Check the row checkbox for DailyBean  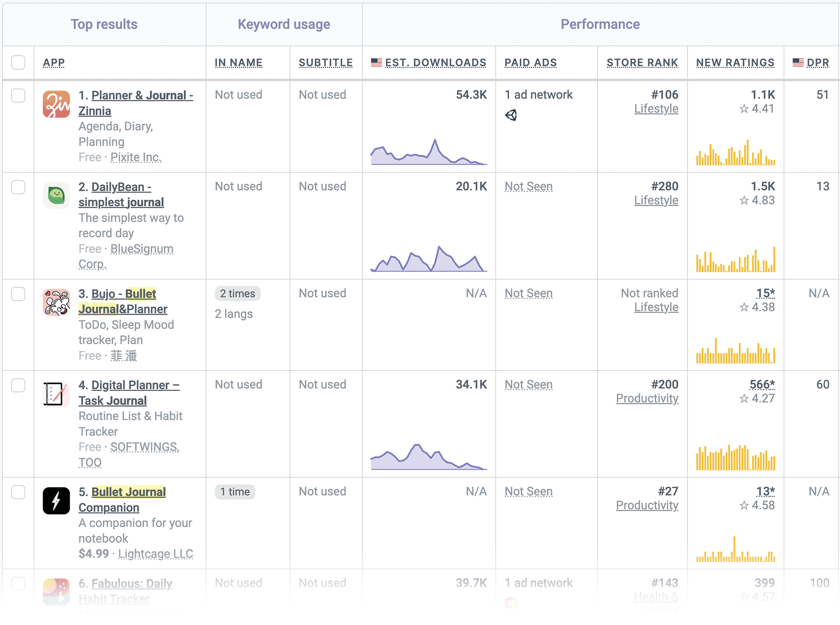click(x=18, y=187)
